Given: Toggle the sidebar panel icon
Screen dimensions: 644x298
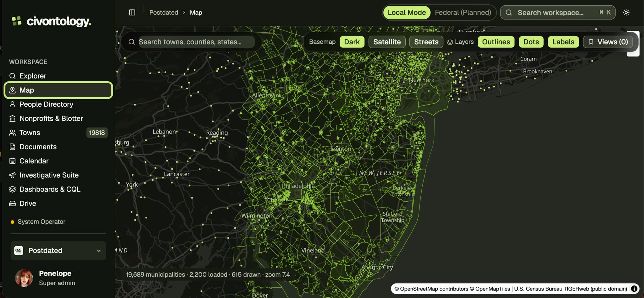Looking at the screenshot, I should [x=132, y=13].
